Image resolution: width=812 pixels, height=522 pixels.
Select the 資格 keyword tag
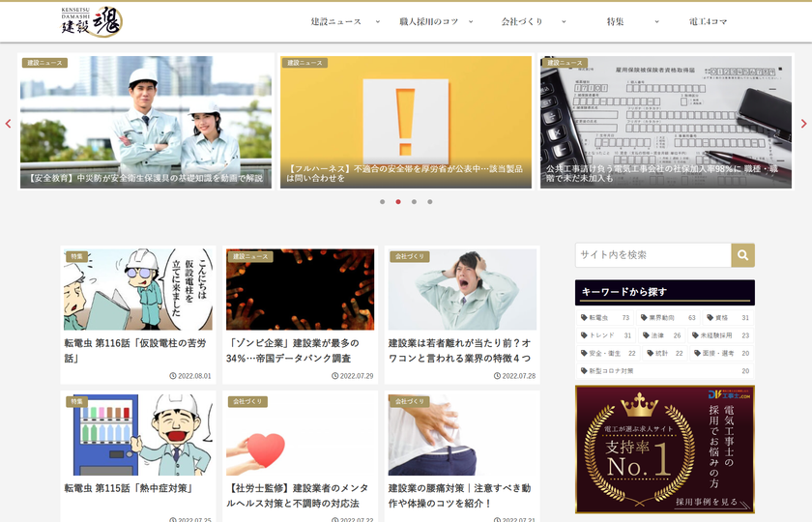pyautogui.click(x=728, y=317)
